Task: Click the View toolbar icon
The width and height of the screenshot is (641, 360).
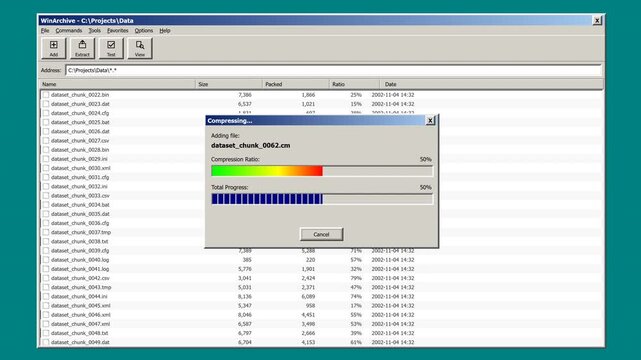Action: tap(140, 48)
